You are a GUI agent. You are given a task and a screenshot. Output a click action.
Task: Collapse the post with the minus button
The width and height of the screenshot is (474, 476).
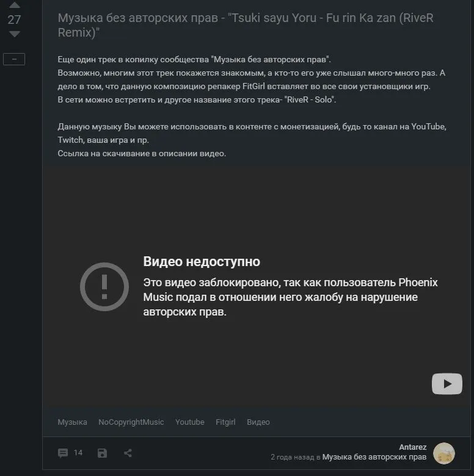coord(14,59)
